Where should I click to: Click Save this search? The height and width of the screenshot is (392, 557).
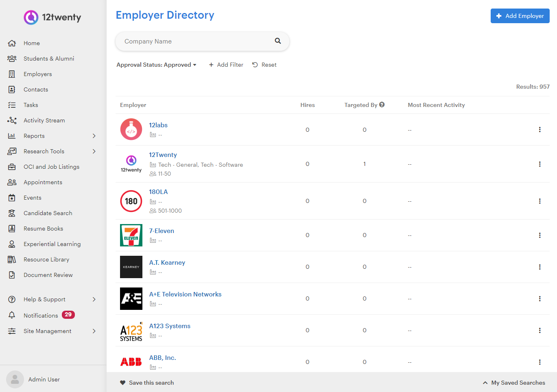point(147,383)
